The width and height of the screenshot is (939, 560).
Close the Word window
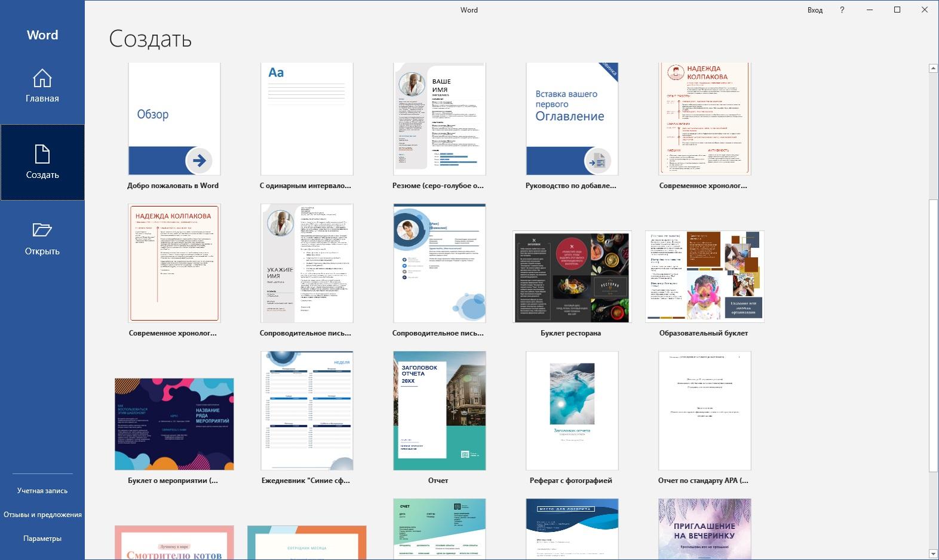[x=925, y=10]
